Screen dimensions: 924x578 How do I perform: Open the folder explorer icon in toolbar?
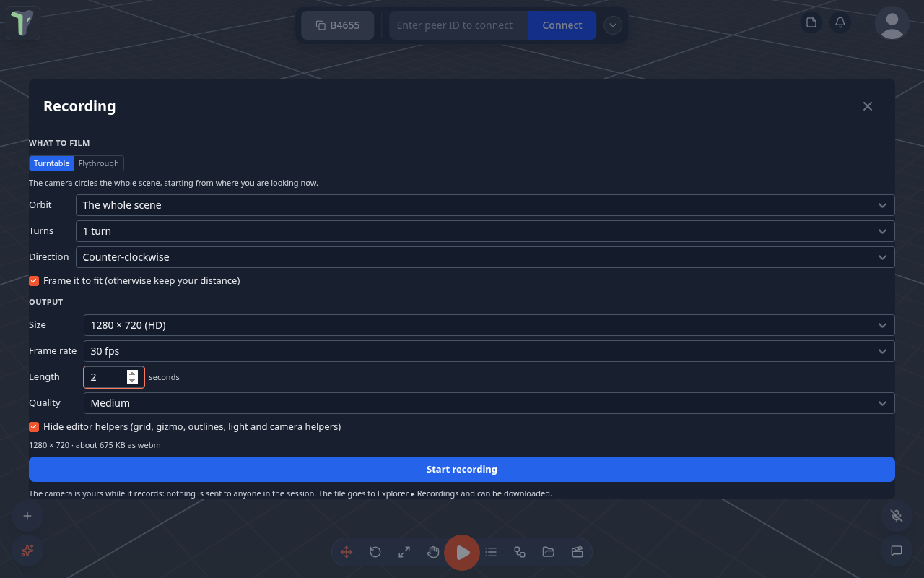549,552
